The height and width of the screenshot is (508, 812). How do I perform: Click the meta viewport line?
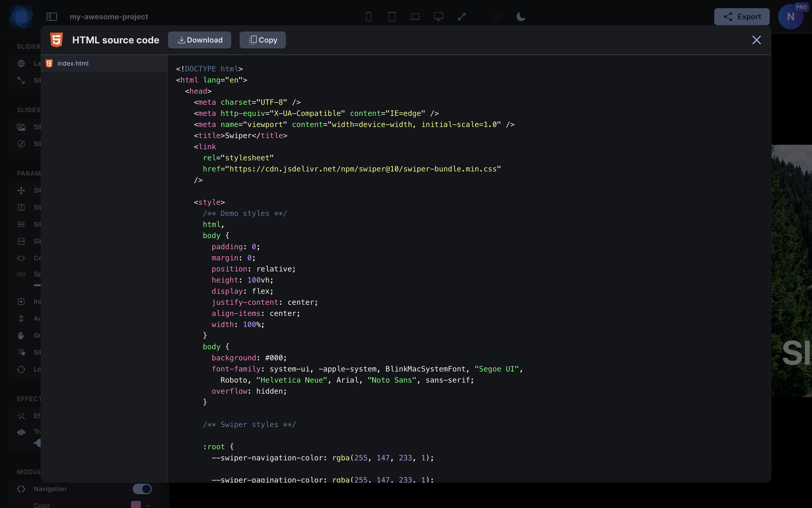coord(354,125)
